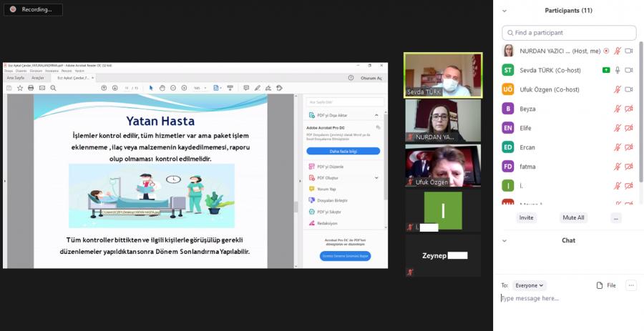Image resolution: width=644 pixels, height=331 pixels.
Task: Select Sevda TÜRK's video thumbnail
Action: point(443,75)
